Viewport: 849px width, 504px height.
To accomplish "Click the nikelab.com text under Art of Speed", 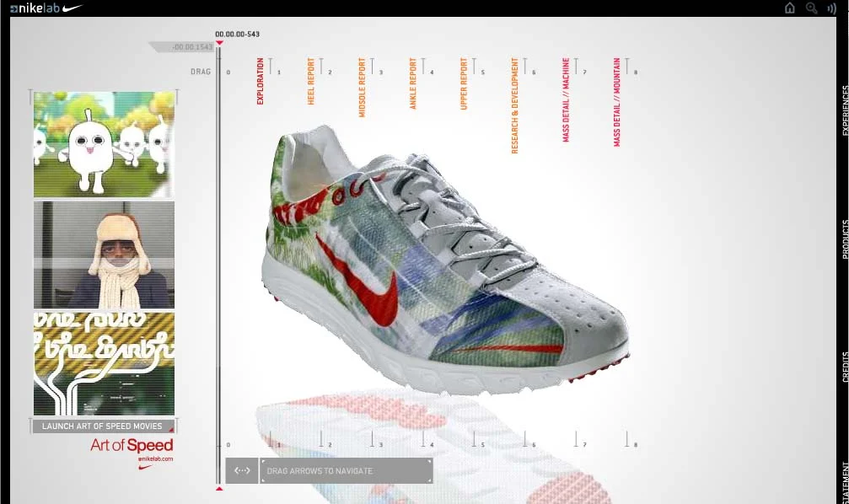I will 155,459.
